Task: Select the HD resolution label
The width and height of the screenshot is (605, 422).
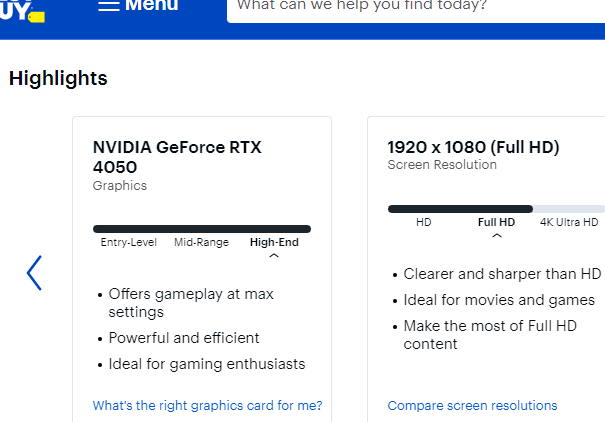Action: [x=424, y=222]
